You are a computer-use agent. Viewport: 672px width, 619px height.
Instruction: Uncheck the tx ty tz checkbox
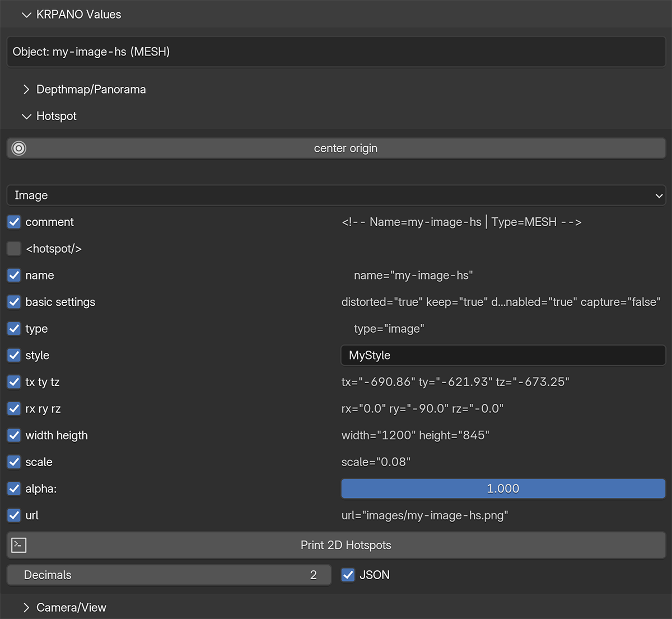coord(15,382)
